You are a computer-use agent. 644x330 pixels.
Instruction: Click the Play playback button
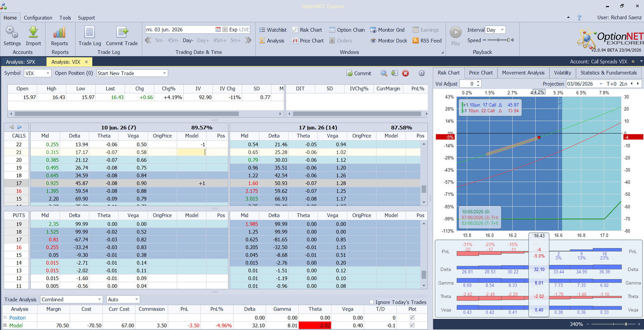(x=456, y=32)
